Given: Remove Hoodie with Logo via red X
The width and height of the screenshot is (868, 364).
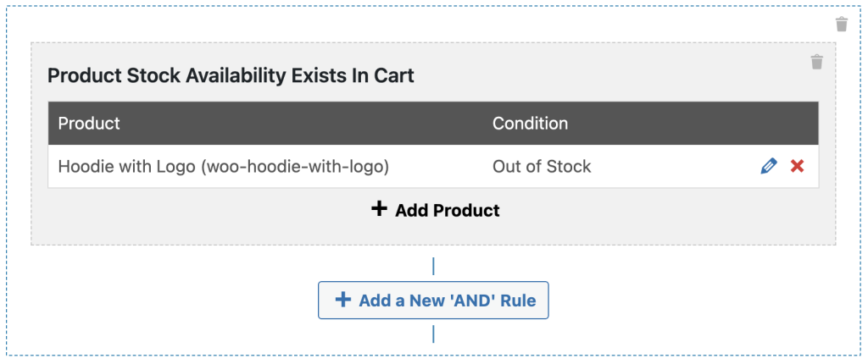Looking at the screenshot, I should (x=797, y=167).
